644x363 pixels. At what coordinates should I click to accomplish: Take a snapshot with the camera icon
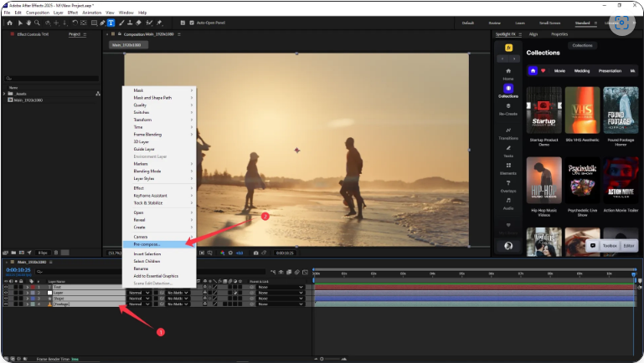click(x=255, y=253)
